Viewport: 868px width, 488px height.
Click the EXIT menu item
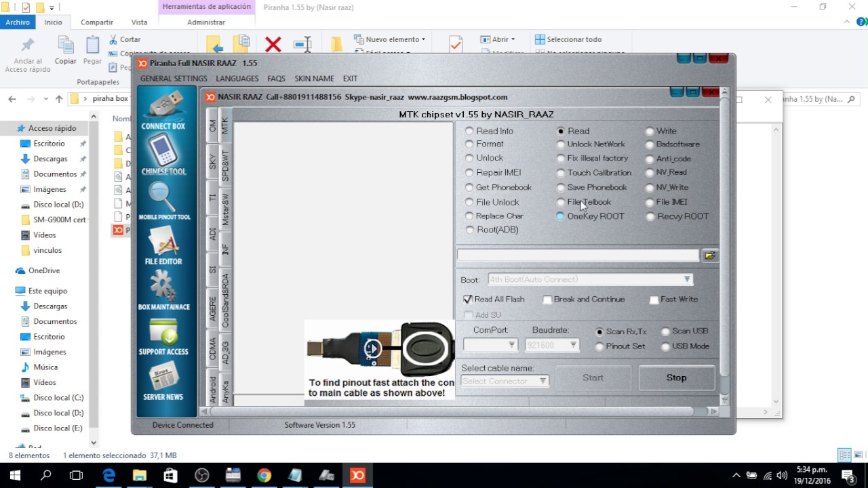click(350, 79)
